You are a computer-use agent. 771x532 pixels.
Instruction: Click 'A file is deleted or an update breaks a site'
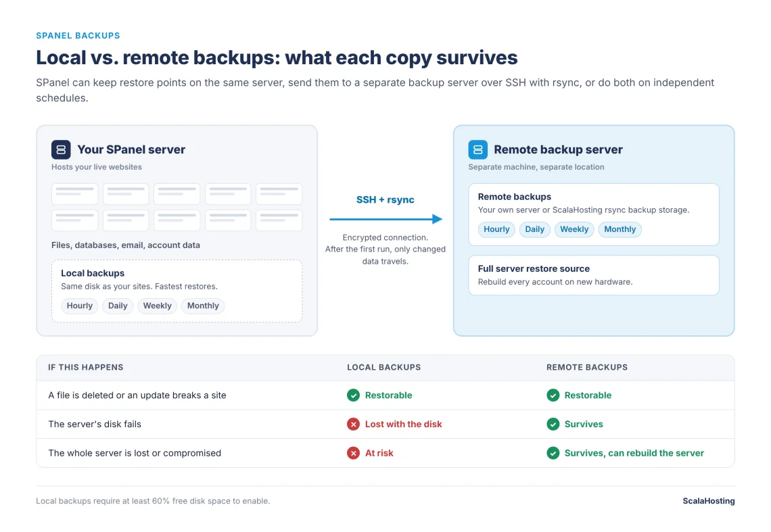[137, 395]
